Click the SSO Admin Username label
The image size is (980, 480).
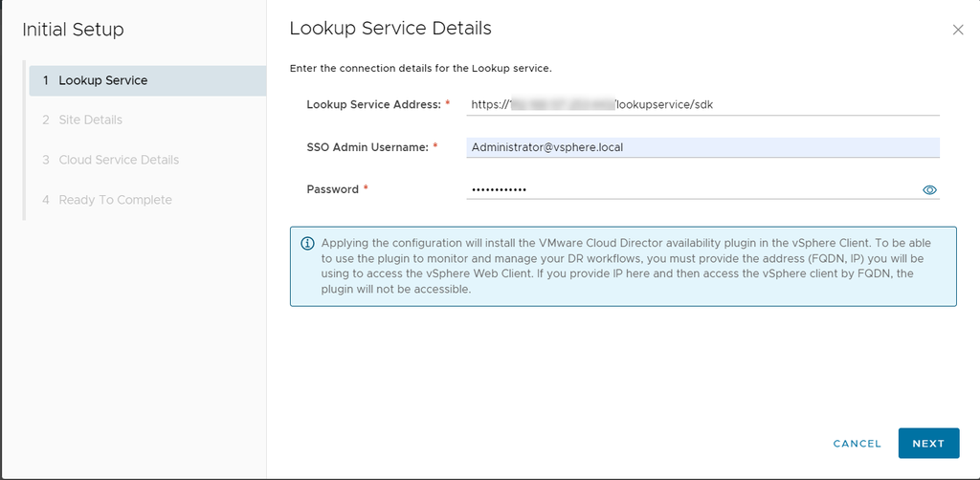pyautogui.click(x=367, y=147)
